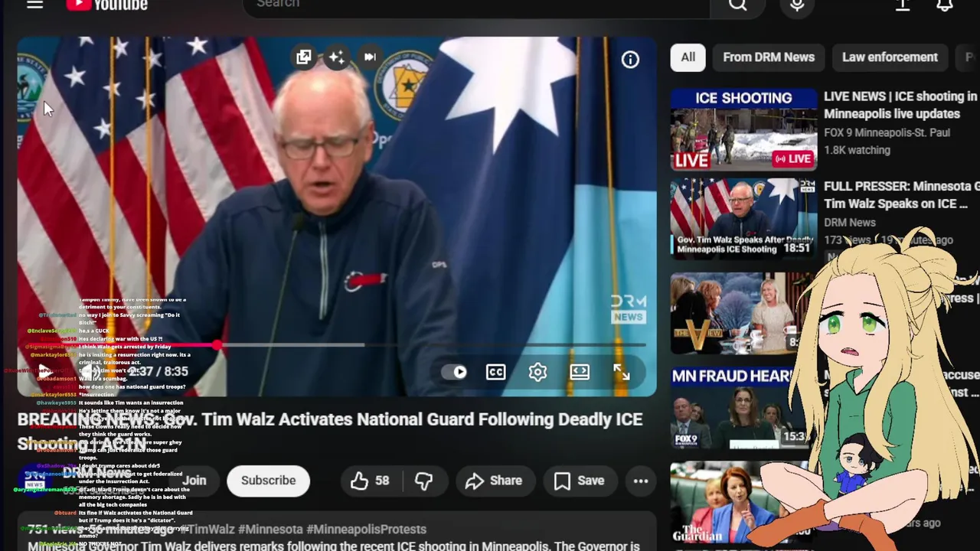Open the notifications bell
The image size is (980, 551).
point(945,5)
